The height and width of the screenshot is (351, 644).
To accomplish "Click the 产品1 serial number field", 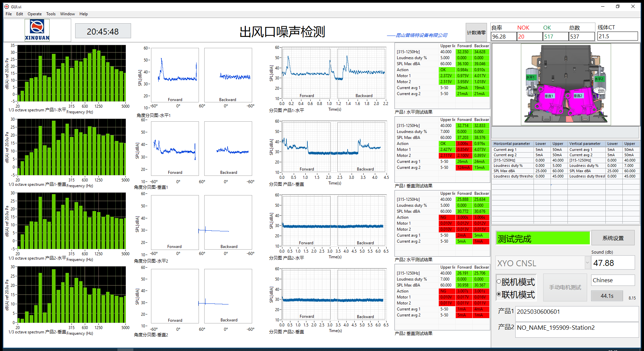I will 576,312.
